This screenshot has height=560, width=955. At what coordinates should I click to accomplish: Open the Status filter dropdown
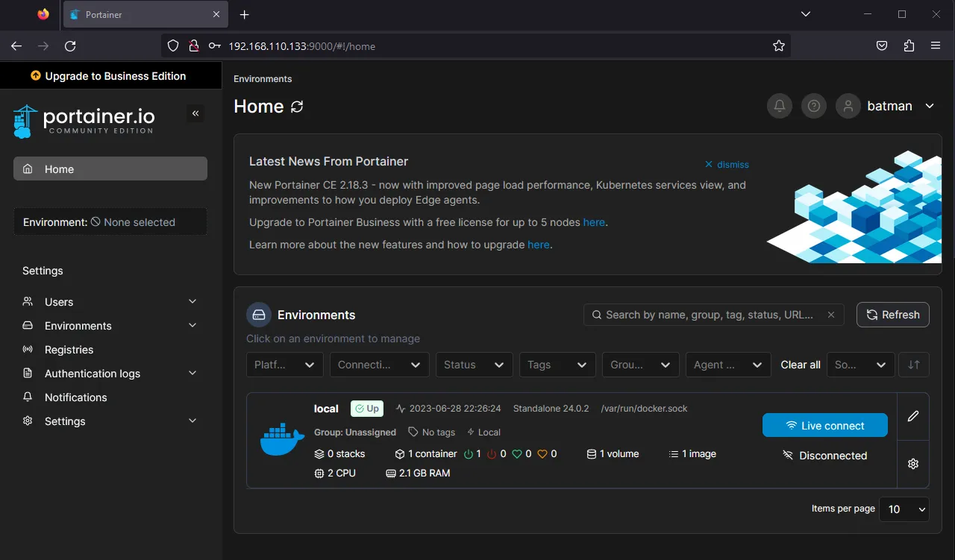point(474,365)
